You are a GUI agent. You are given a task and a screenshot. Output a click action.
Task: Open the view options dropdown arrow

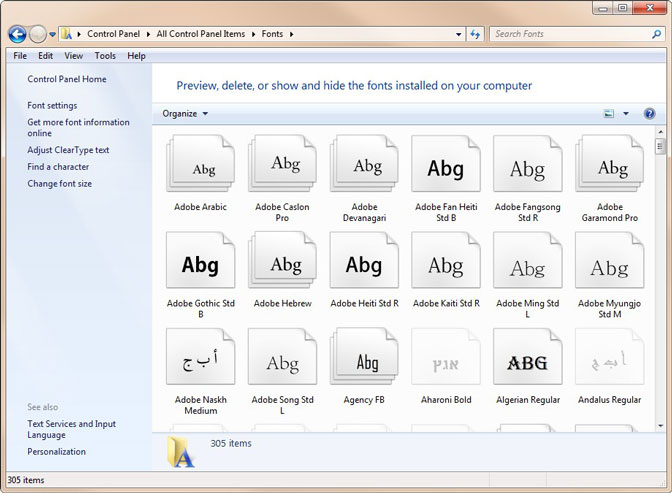[626, 114]
